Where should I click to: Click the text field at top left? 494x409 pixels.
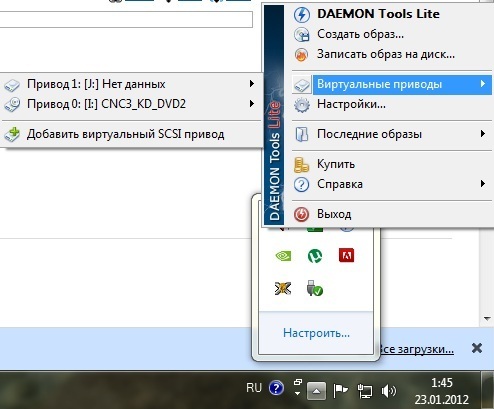(x=126, y=20)
